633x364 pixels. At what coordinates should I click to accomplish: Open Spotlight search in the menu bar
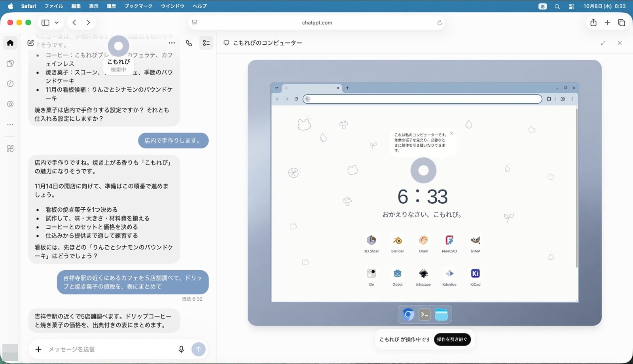coord(557,6)
